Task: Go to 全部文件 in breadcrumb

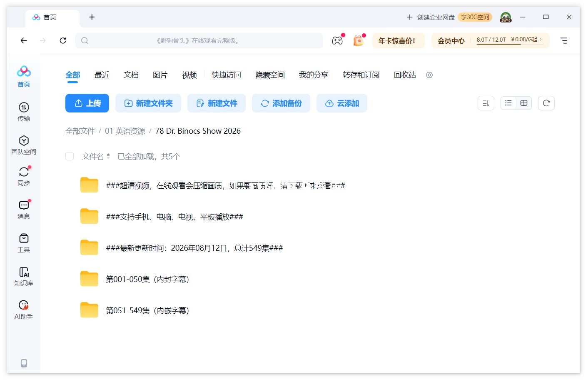Action: 80,131
